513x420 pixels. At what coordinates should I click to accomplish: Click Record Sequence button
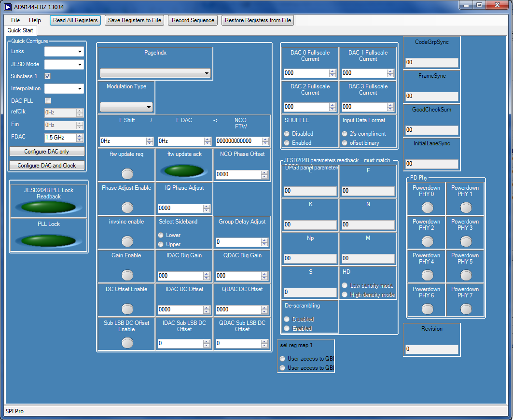point(193,20)
